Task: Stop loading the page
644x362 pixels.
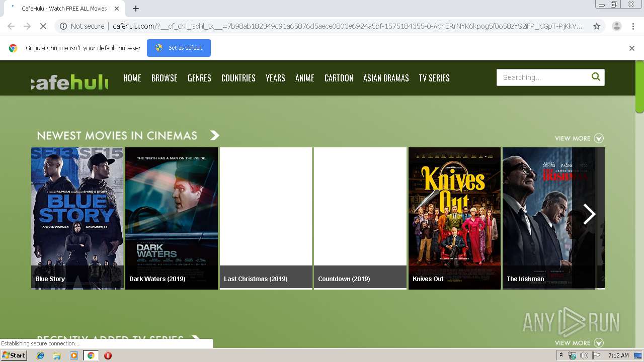Action: pos(43,26)
